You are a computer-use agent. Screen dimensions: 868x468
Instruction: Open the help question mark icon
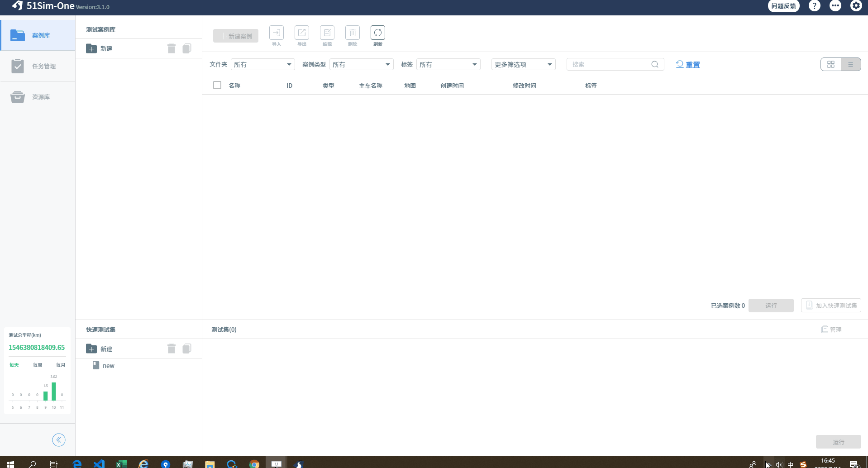pyautogui.click(x=814, y=6)
